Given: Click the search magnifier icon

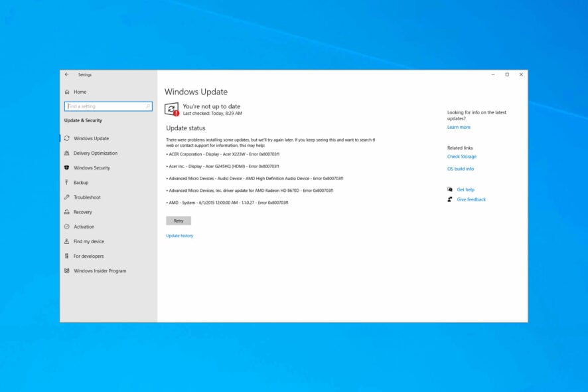Looking at the screenshot, I should (x=148, y=106).
